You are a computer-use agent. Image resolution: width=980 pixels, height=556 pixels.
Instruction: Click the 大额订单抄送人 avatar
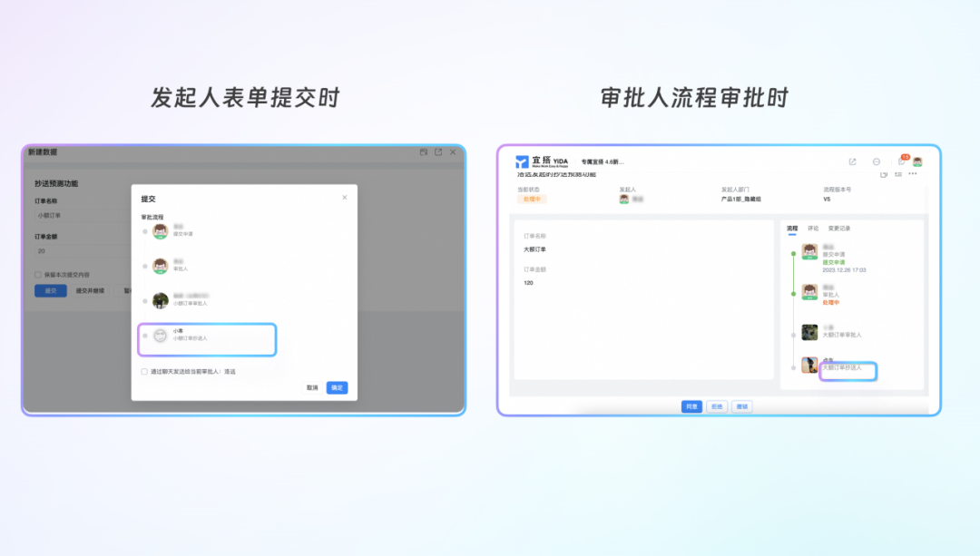click(x=810, y=365)
